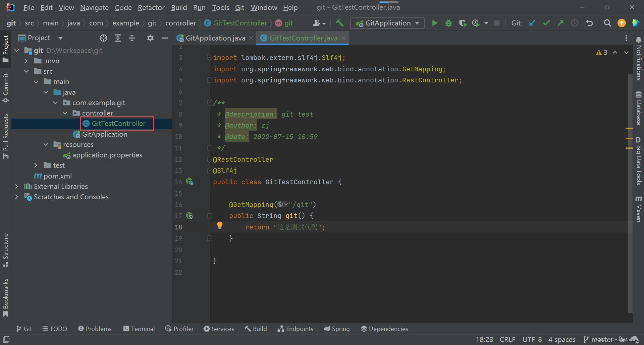The height and width of the screenshot is (345, 644).
Task: Start debugging with the bug icon
Action: click(x=448, y=23)
